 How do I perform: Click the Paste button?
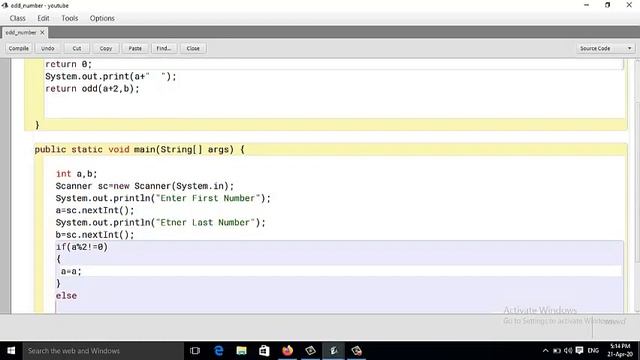(x=135, y=48)
